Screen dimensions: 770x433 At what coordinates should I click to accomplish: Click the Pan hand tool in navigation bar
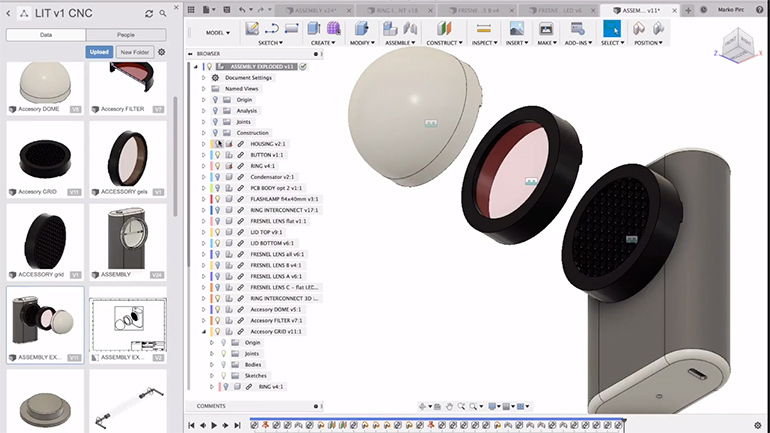coord(451,406)
